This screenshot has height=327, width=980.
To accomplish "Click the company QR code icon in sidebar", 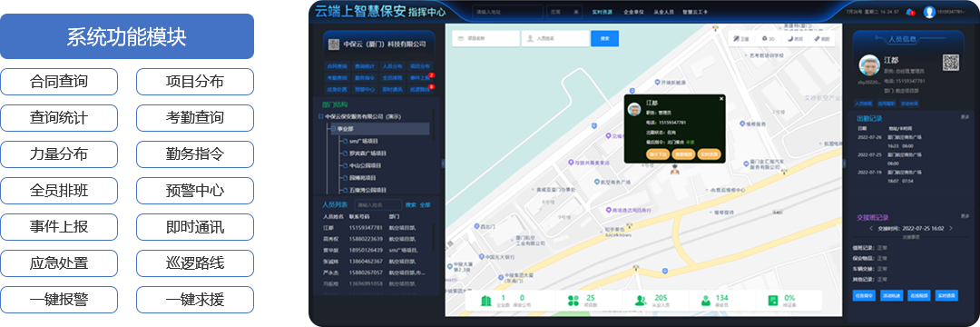I will [333, 45].
